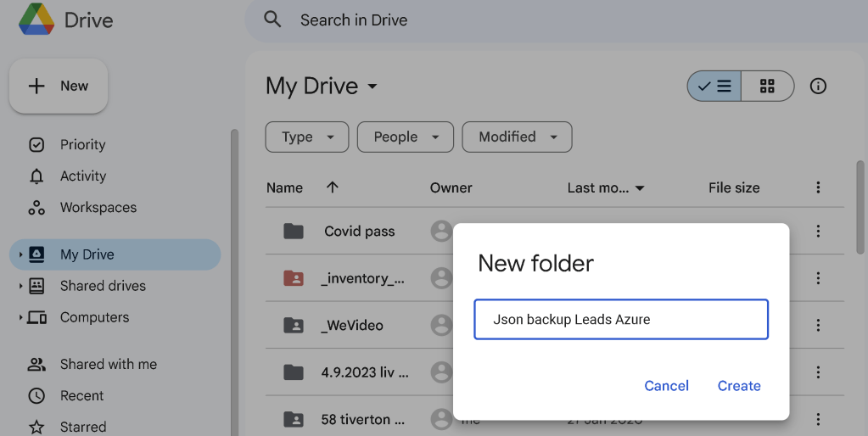Click the search magnifier icon
The image size is (868, 436).
[x=272, y=20]
